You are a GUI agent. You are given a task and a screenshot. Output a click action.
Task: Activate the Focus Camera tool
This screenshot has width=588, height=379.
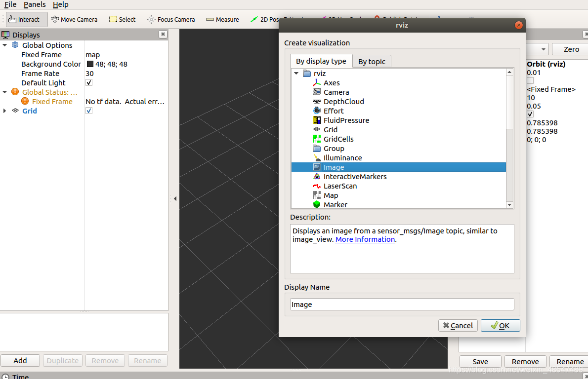[x=171, y=19]
